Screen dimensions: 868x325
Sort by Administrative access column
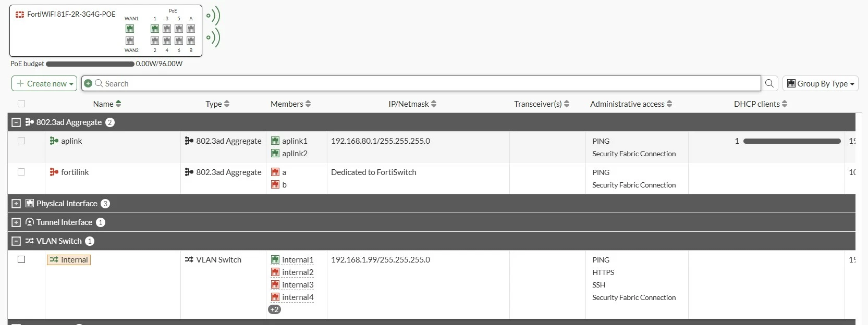(x=631, y=104)
